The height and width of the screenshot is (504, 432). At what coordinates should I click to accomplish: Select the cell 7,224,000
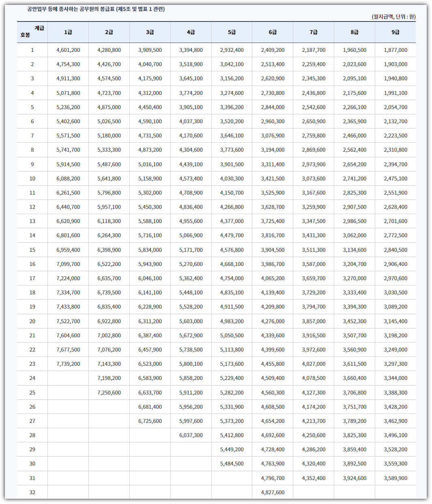pyautogui.click(x=68, y=279)
